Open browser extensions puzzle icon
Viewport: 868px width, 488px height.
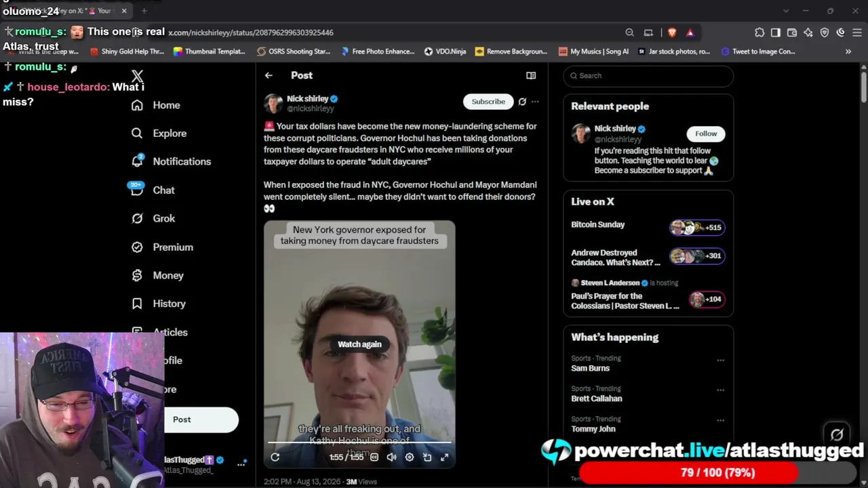[x=759, y=33]
